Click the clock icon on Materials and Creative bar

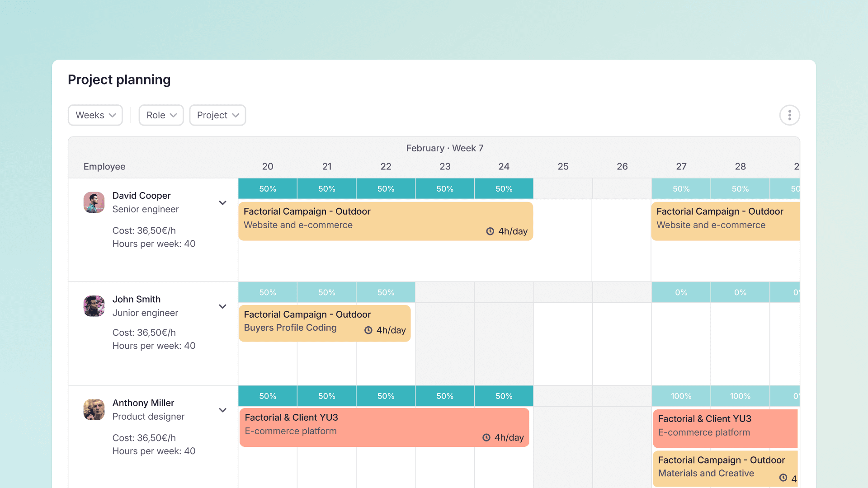pyautogui.click(x=783, y=478)
